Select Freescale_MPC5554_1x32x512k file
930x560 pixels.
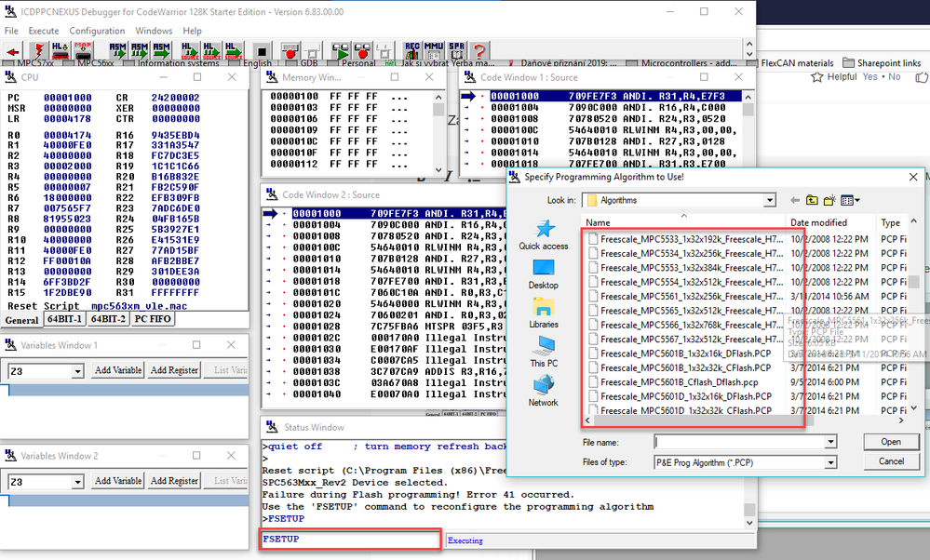click(684, 282)
